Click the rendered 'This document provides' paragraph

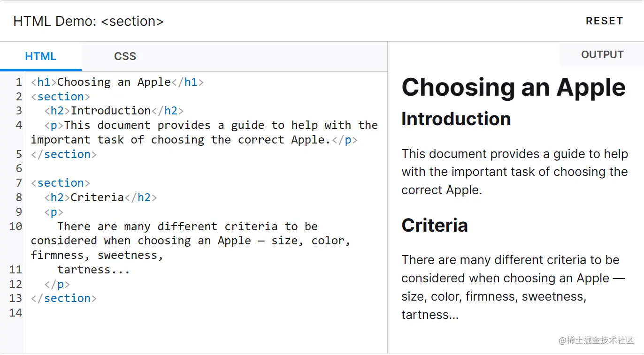pos(514,172)
